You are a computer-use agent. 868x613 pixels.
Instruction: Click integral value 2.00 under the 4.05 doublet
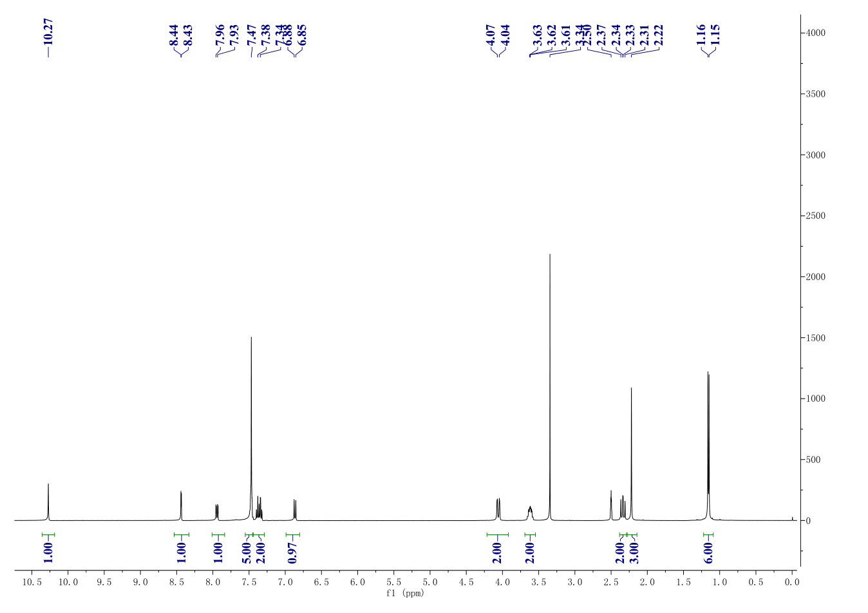pos(497,553)
